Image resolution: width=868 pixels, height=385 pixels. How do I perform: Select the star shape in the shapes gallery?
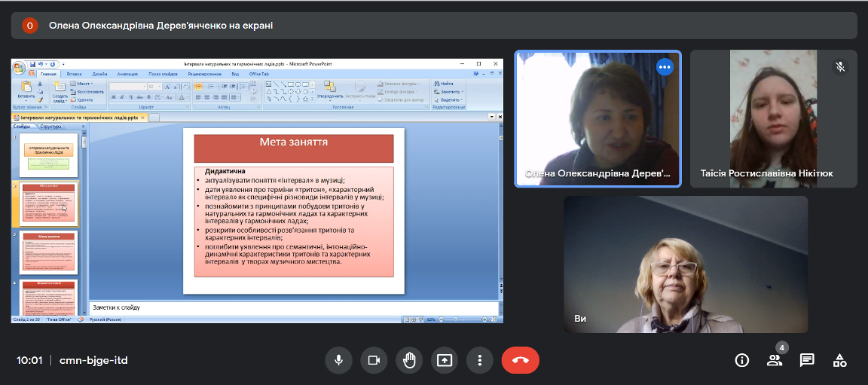click(x=306, y=99)
